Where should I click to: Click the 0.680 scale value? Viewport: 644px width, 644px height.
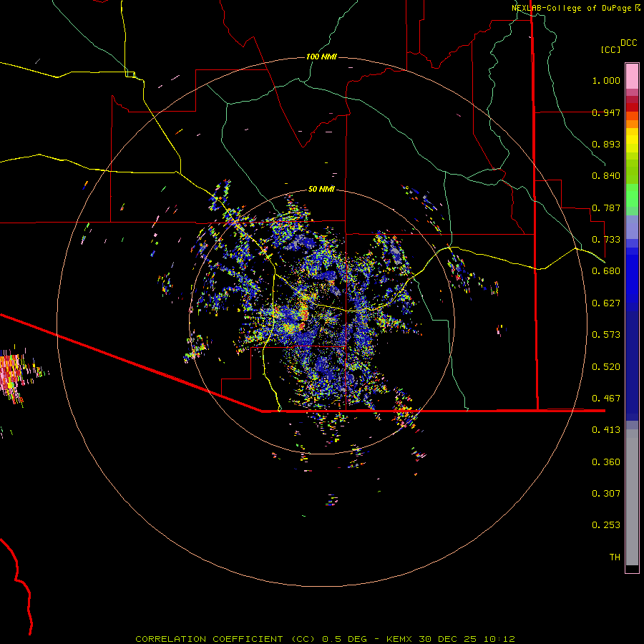tap(606, 271)
